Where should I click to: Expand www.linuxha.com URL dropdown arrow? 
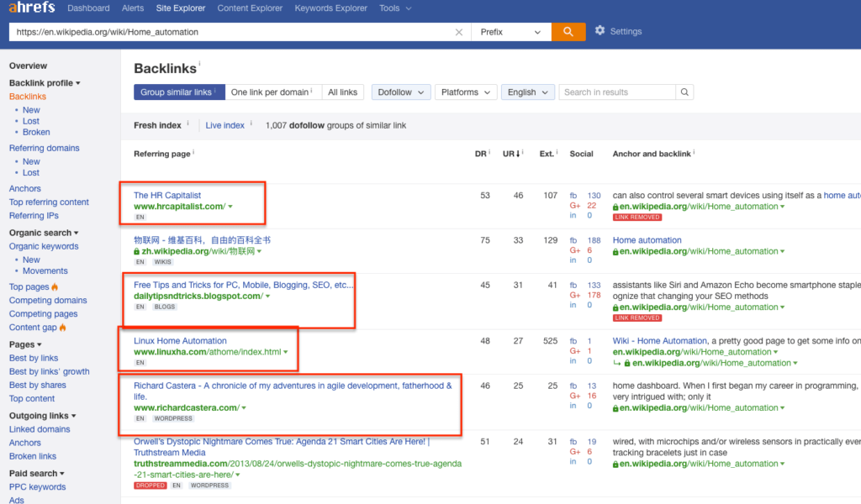click(286, 352)
